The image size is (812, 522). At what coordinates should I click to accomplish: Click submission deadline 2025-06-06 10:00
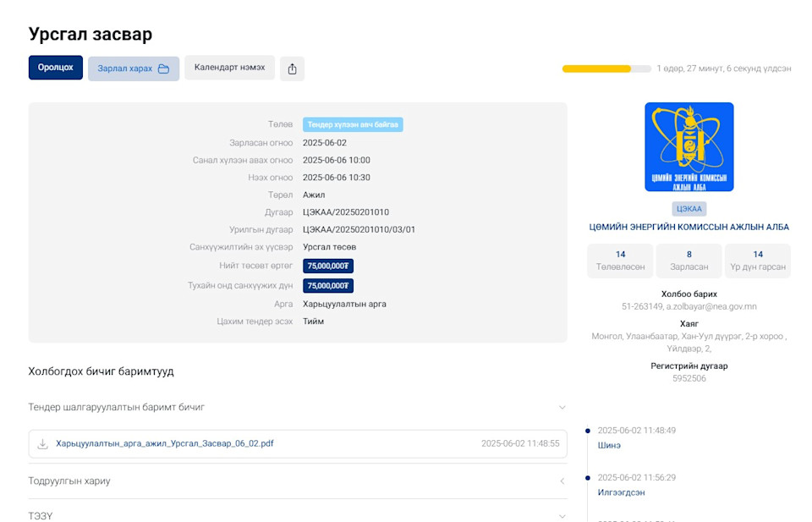(x=337, y=160)
